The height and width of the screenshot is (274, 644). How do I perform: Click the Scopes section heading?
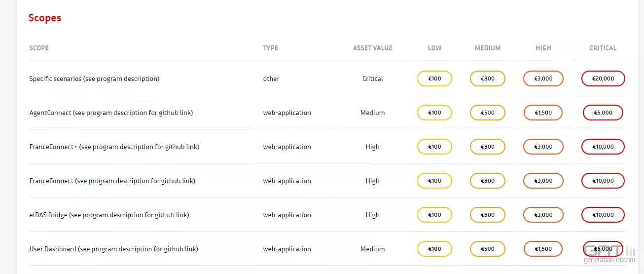[x=45, y=18]
